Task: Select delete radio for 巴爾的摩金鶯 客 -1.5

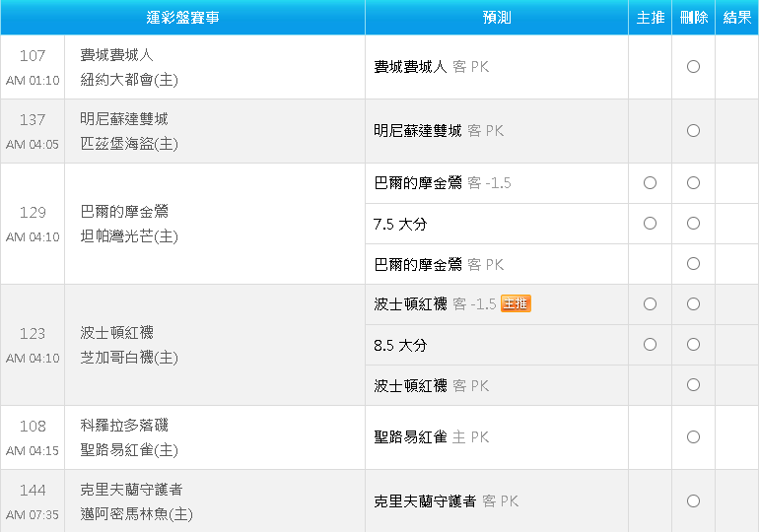Action: (x=693, y=182)
